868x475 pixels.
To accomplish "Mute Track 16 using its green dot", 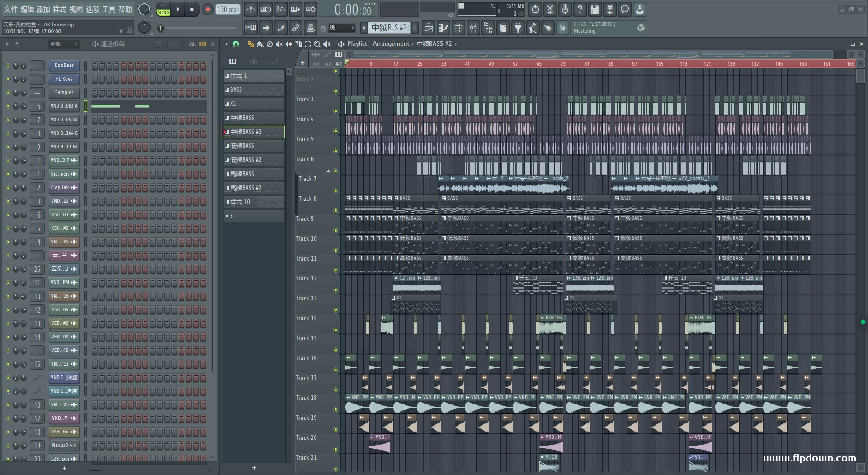I will [x=335, y=370].
